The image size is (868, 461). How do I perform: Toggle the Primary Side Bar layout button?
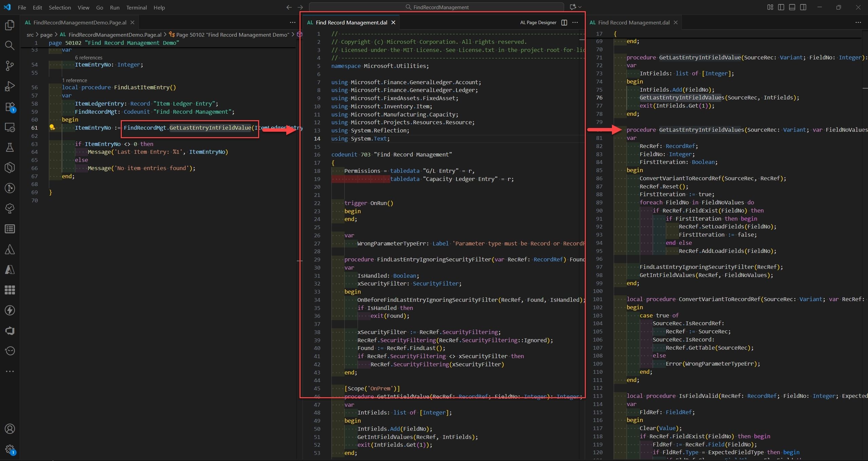[x=781, y=7]
